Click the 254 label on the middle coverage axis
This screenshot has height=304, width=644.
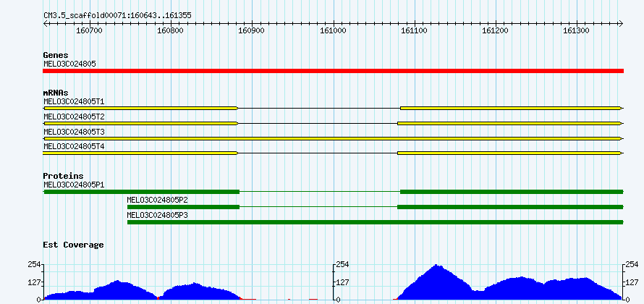(x=343, y=265)
